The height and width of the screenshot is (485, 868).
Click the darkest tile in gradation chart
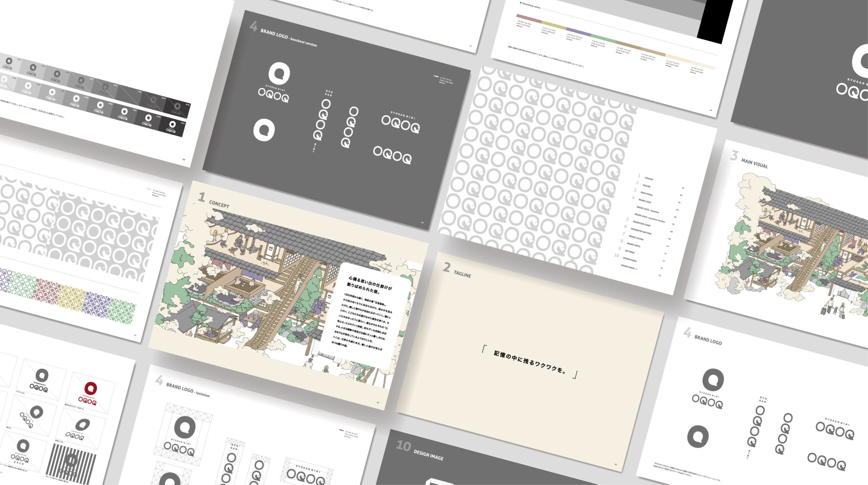point(172,127)
